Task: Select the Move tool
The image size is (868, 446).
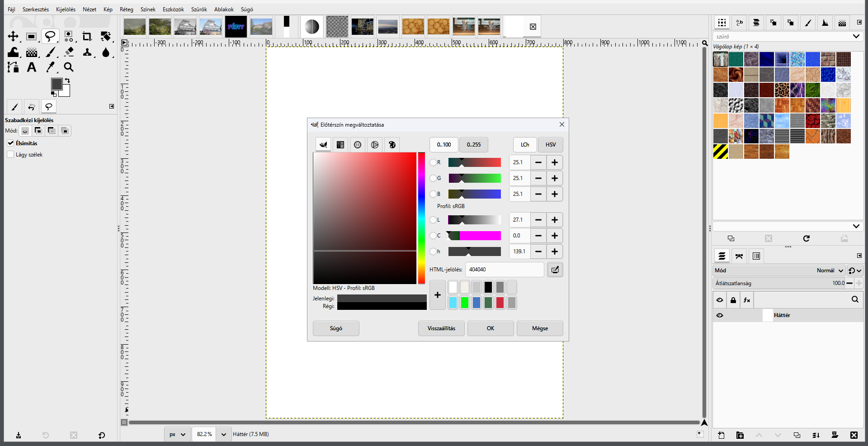Action: 13,37
